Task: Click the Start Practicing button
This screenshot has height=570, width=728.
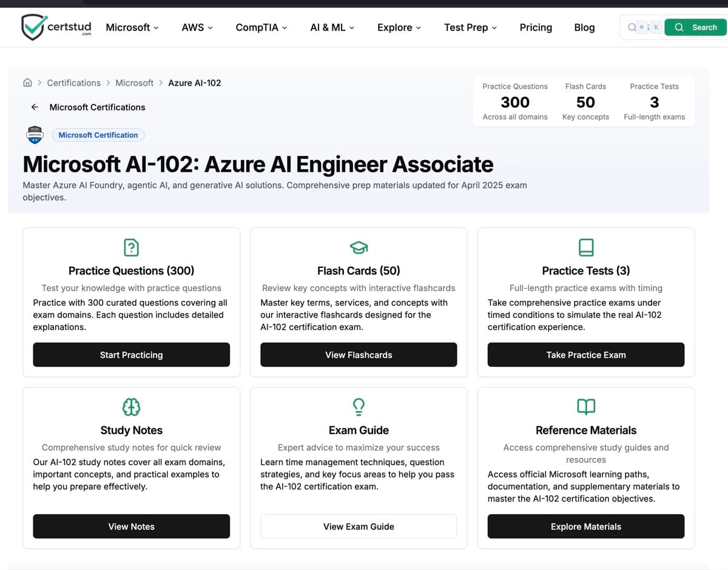Action: 131,355
